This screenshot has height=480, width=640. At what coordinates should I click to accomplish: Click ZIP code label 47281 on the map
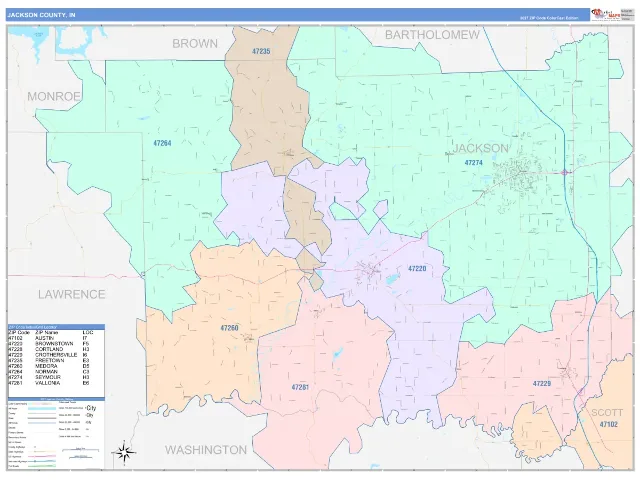[x=300, y=387]
